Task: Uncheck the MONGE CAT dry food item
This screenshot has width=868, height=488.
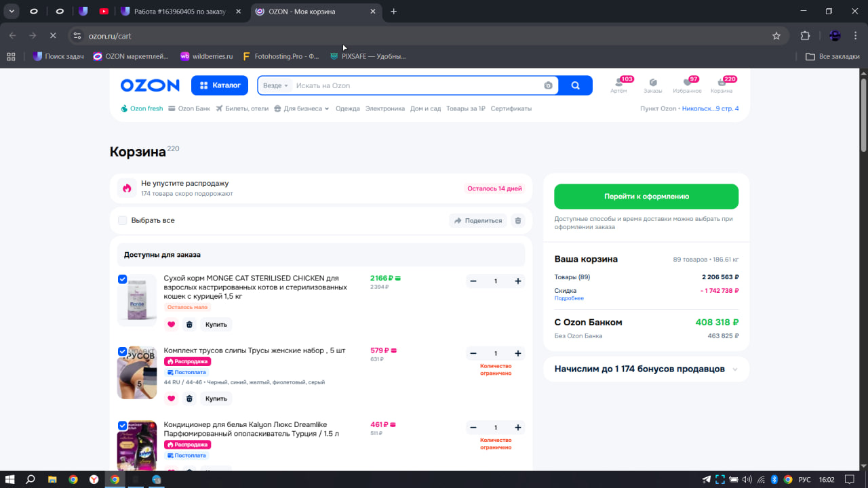Action: click(x=123, y=279)
